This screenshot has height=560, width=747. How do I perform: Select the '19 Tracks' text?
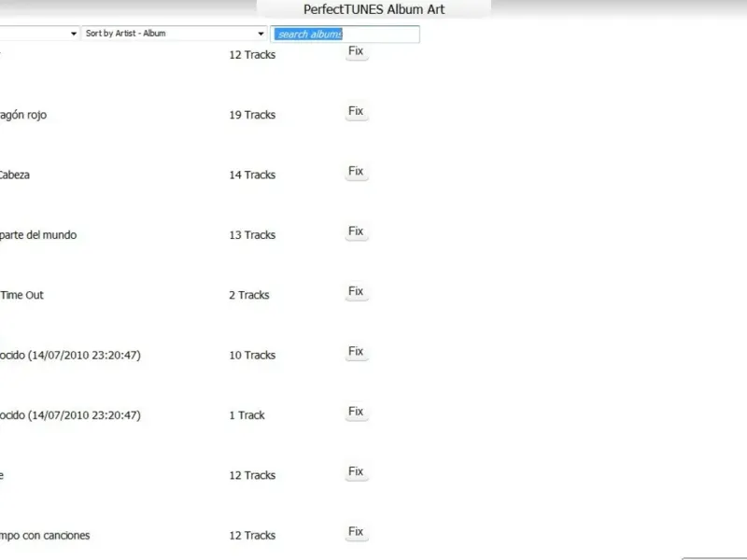pos(252,115)
